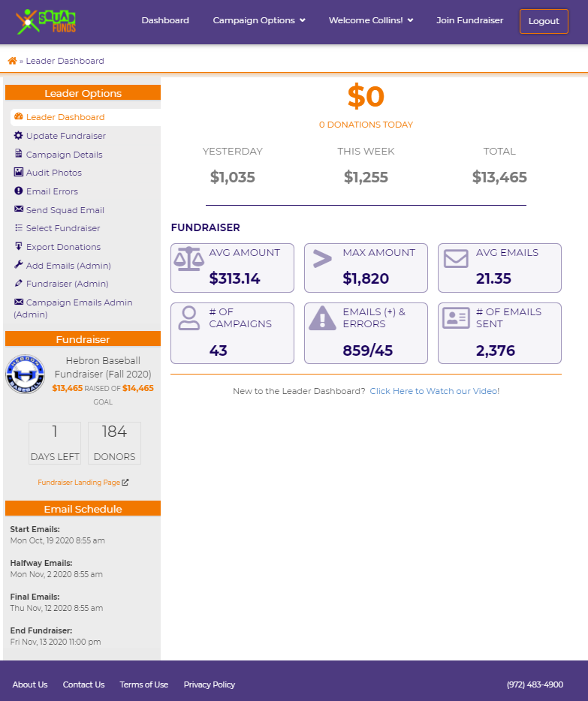The height and width of the screenshot is (701, 588).
Task: Open Privacy Policy in the footer
Action: coord(210,684)
